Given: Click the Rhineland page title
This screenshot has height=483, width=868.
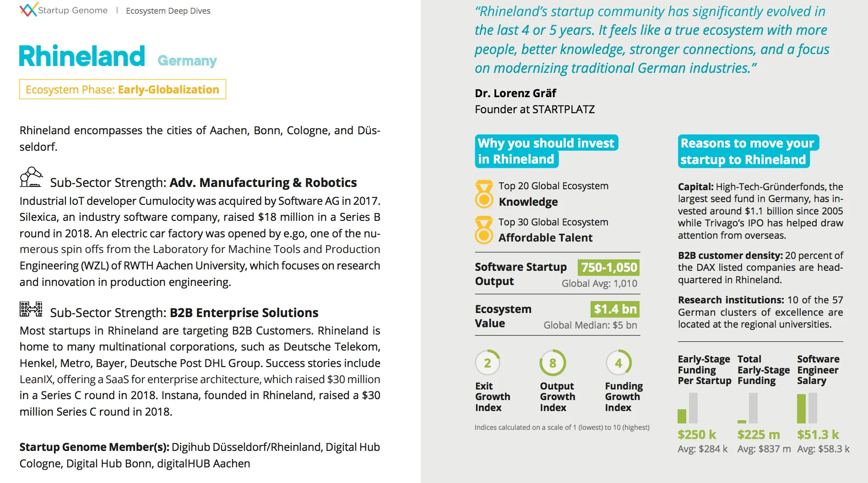Looking at the screenshot, I should click(x=82, y=56).
